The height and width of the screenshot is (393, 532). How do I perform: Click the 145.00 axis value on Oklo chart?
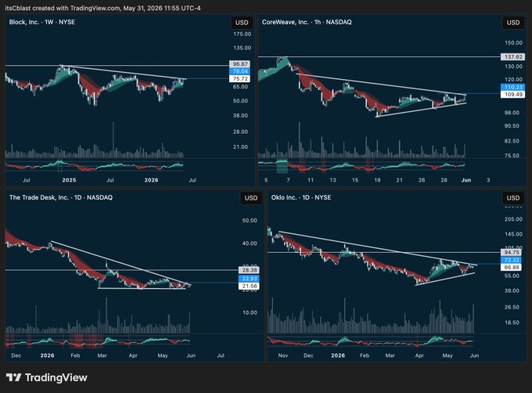[513, 234]
